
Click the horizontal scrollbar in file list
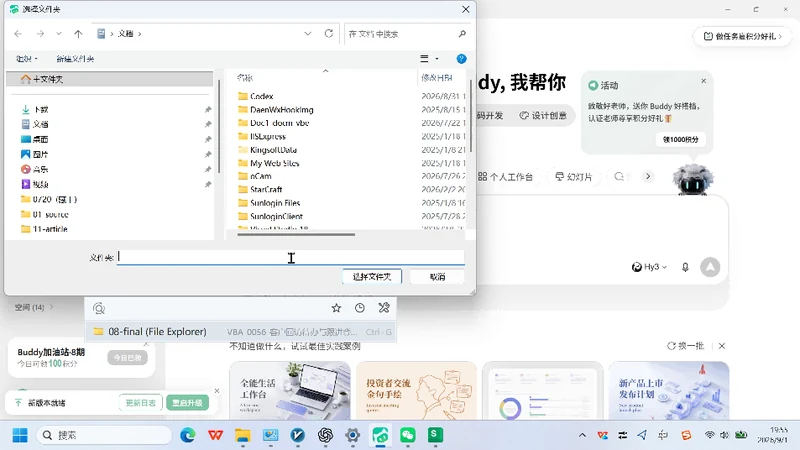(x=296, y=235)
